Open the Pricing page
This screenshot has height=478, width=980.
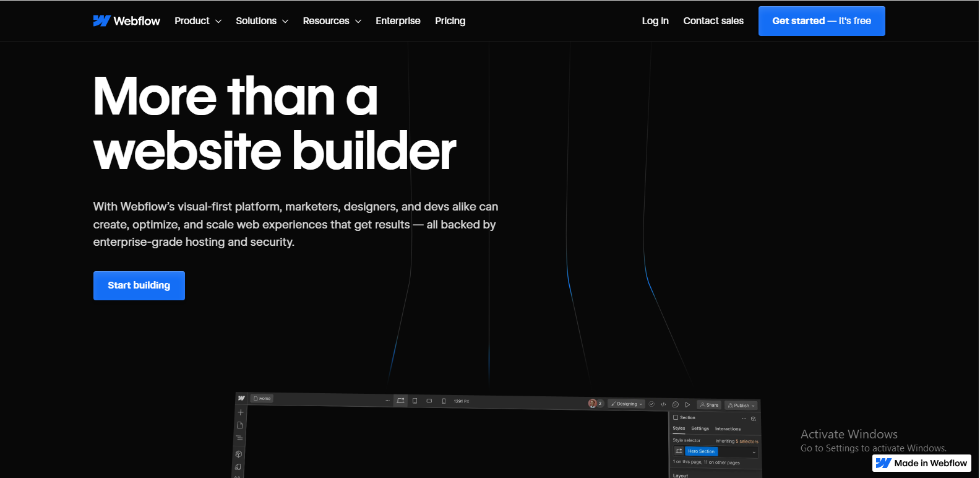coord(450,21)
